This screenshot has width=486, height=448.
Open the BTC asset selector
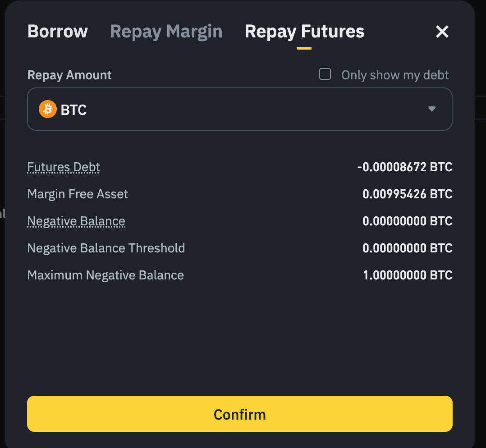[x=239, y=109]
